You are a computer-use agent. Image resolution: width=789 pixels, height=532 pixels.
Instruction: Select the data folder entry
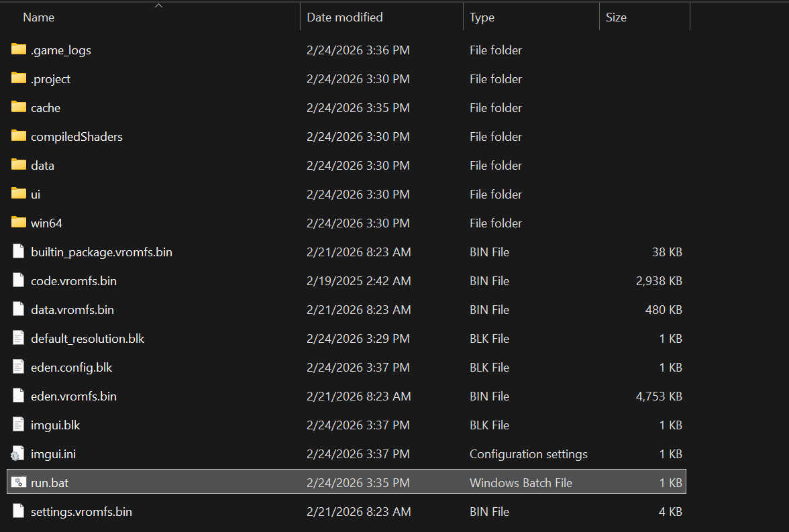coord(43,165)
